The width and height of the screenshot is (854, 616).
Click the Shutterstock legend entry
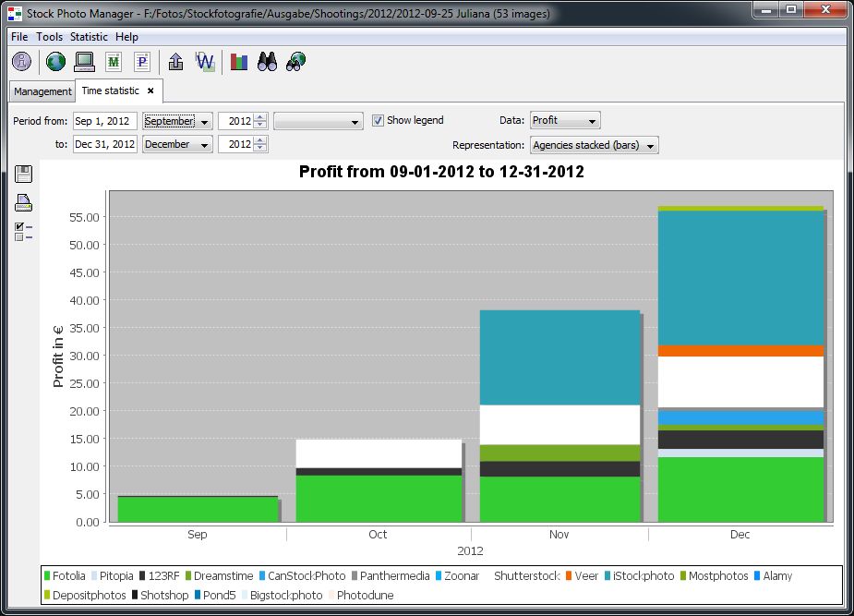click(527, 575)
